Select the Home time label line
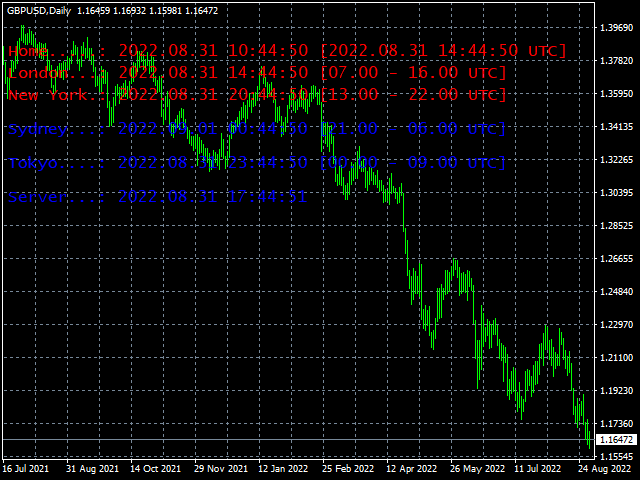 pos(287,50)
